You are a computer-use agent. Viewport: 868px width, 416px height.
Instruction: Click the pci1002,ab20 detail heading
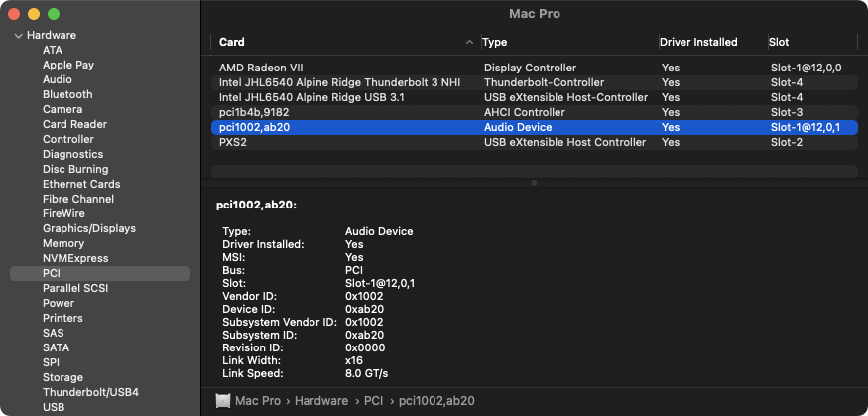point(256,206)
